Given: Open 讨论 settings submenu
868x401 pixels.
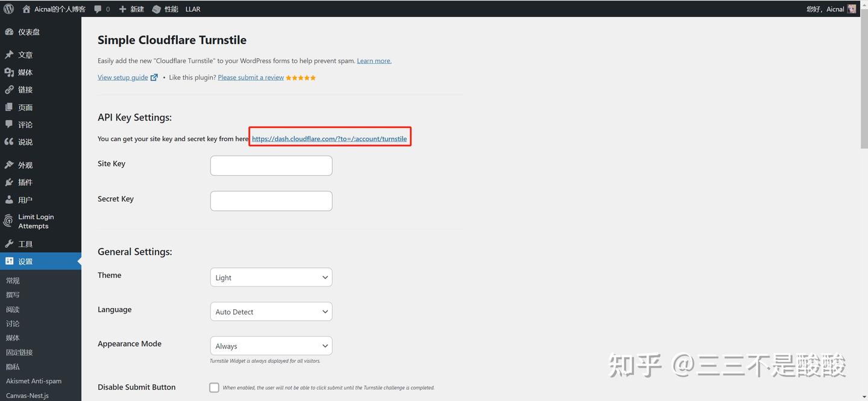Looking at the screenshot, I should (13, 324).
